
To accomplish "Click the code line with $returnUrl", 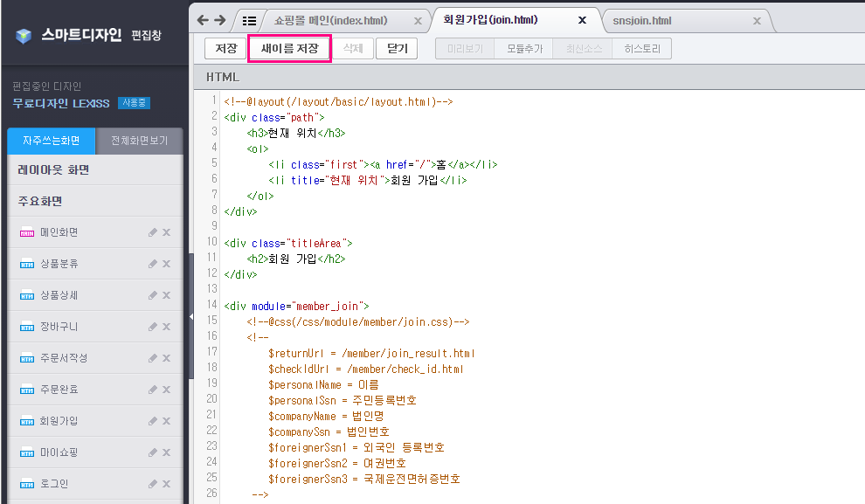I will coord(371,354).
